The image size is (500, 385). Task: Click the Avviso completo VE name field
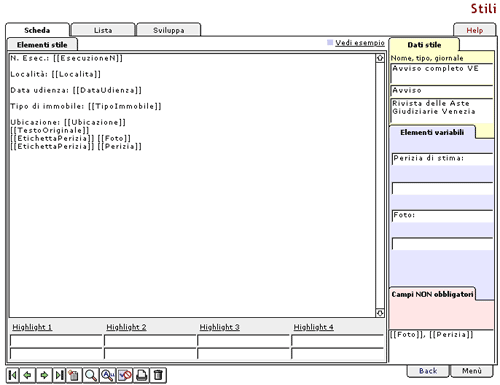tap(442, 73)
